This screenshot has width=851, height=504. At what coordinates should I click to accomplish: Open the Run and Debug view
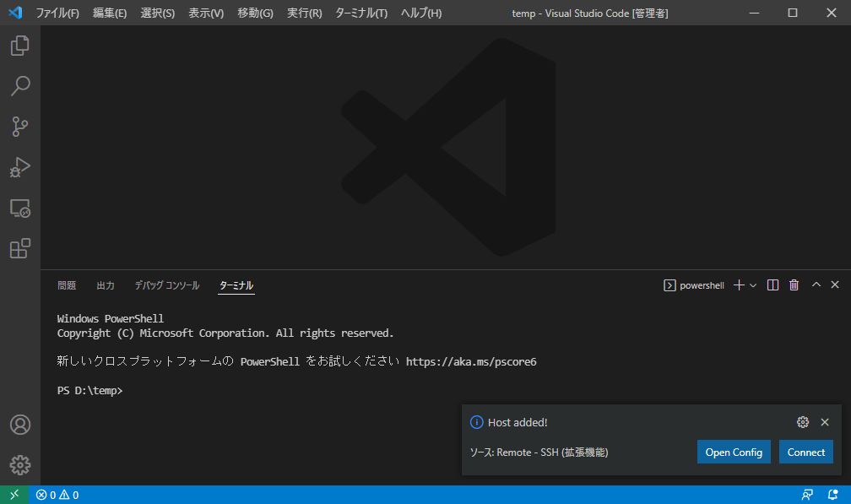[20, 167]
